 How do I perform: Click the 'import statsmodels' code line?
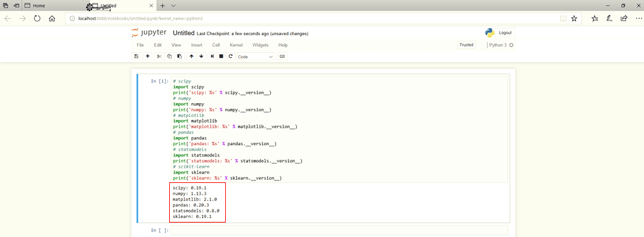click(196, 156)
